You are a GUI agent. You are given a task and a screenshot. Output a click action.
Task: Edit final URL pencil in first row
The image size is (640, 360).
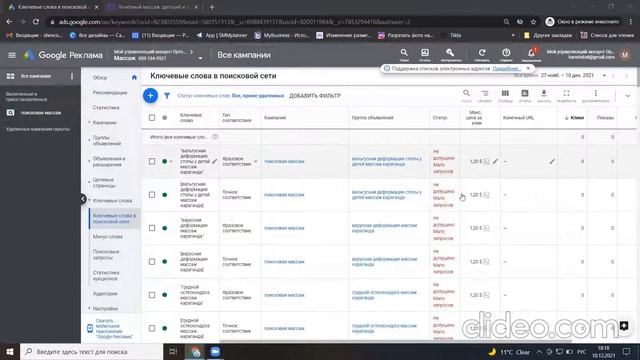coord(552,161)
